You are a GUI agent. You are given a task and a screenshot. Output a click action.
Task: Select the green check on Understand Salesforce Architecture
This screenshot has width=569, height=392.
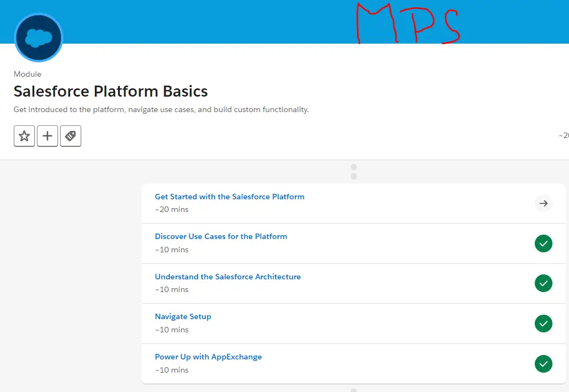coord(544,283)
